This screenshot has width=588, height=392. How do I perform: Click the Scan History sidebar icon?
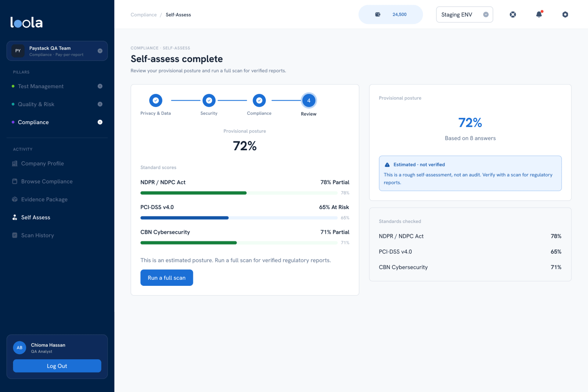(15, 235)
